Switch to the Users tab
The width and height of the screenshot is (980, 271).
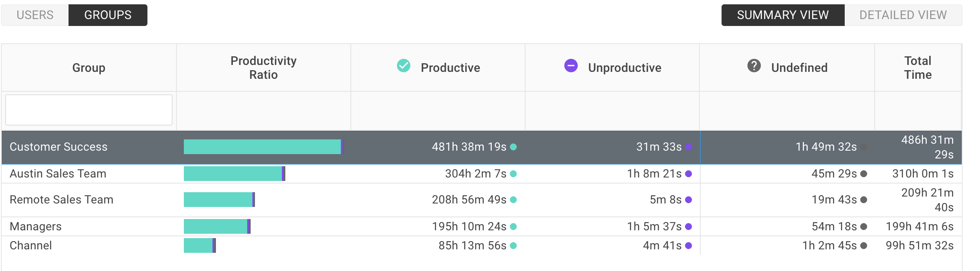point(35,15)
